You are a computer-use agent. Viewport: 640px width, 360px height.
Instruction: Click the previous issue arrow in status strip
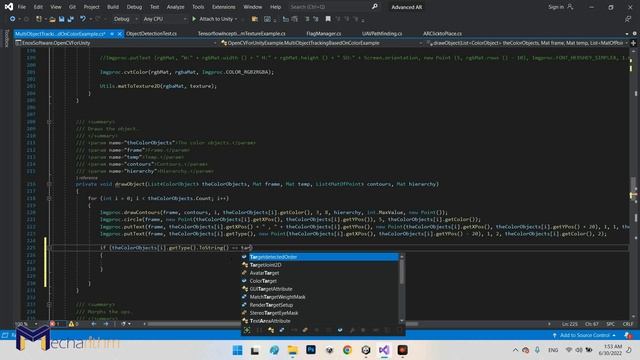(x=94, y=324)
